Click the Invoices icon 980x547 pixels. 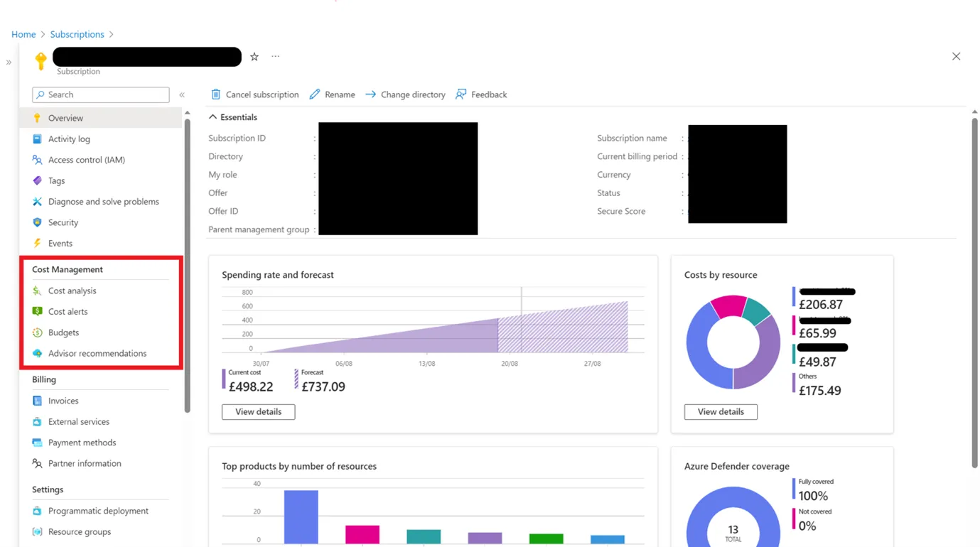point(37,401)
